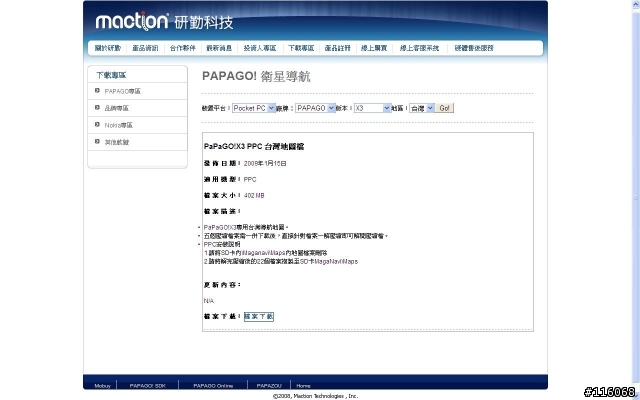The image size is (640, 400).
Task: Click arrow bullet beside PAPAGO專區
Action: [x=97, y=91]
